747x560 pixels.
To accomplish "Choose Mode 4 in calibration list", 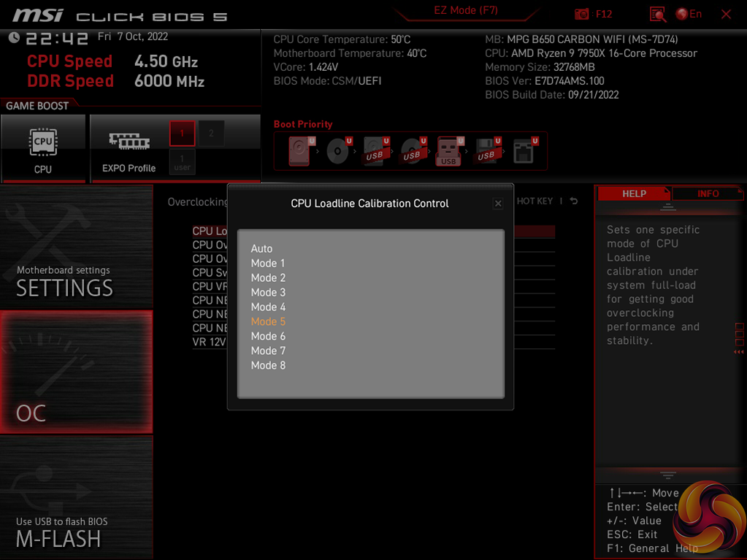I will 268,307.
